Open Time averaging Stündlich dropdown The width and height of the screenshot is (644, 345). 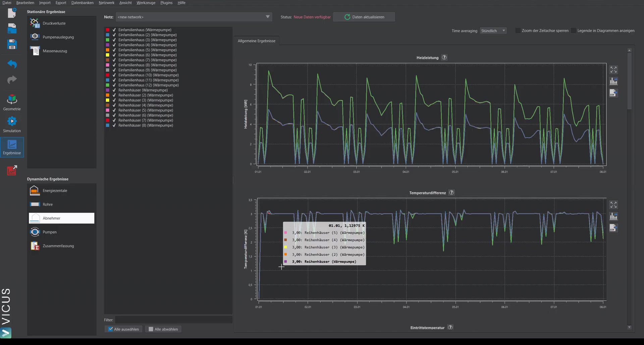point(493,30)
